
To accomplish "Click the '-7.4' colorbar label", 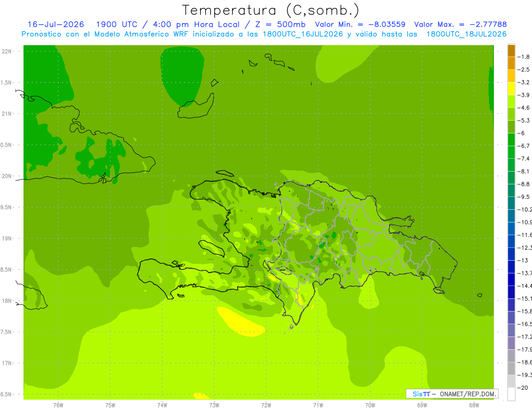I will coord(524,159).
